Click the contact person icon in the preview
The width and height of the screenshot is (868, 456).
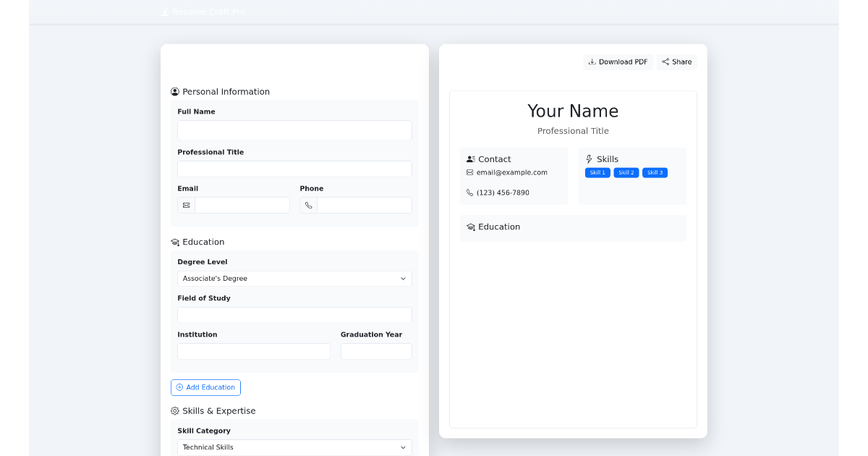[471, 159]
